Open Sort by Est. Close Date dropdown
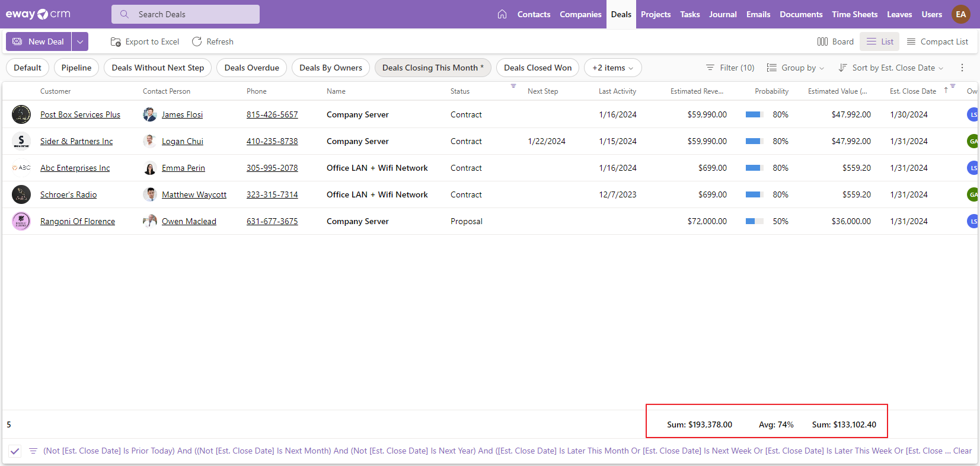The image size is (980, 466). pos(890,68)
